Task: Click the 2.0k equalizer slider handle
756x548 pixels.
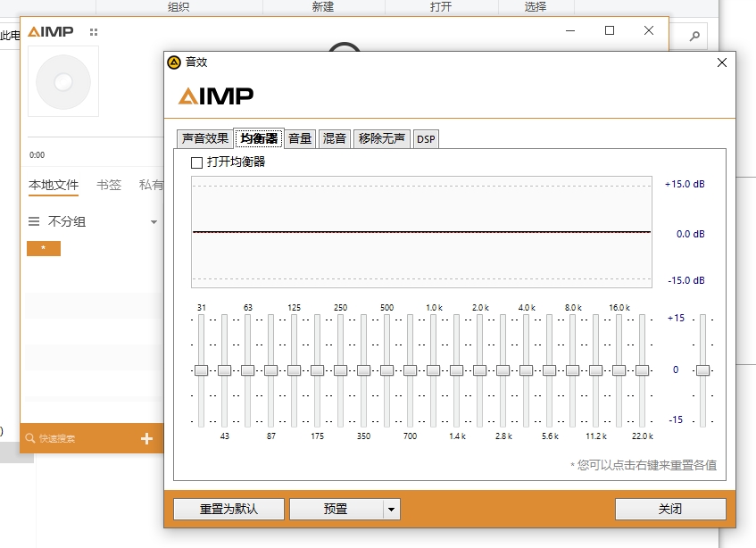Action: [x=479, y=370]
